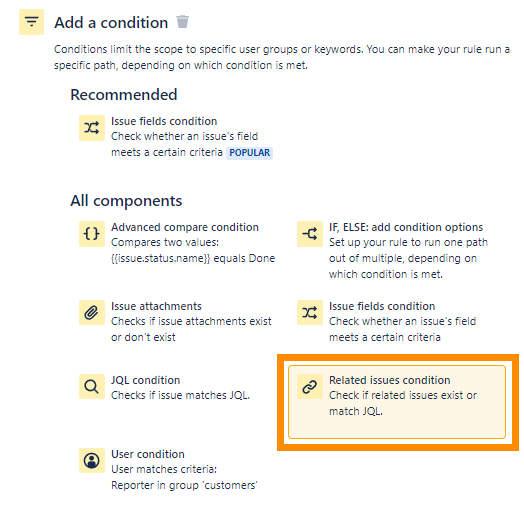Click the trash icon beside Add a condition
This screenshot has width=524, height=507.
tap(182, 22)
